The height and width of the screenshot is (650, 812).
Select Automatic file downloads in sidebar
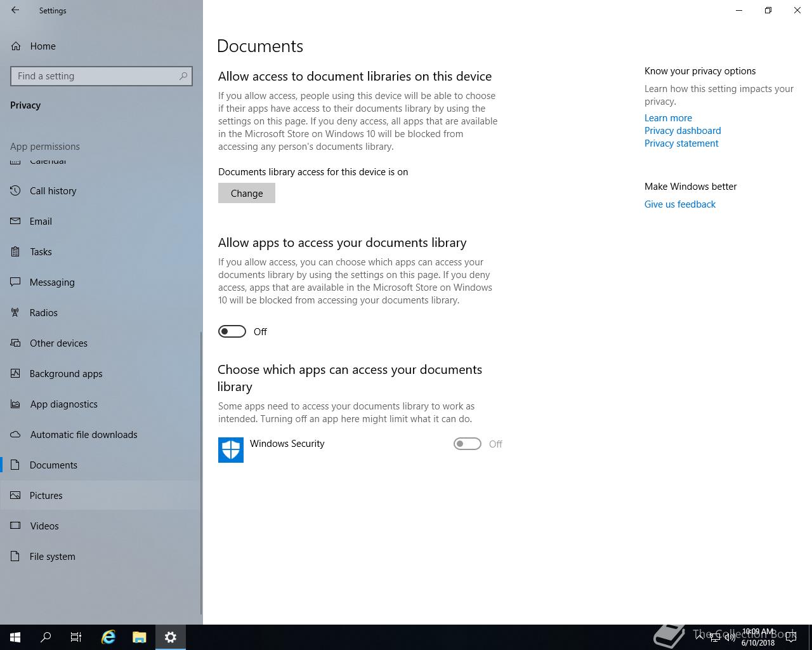coord(101,434)
